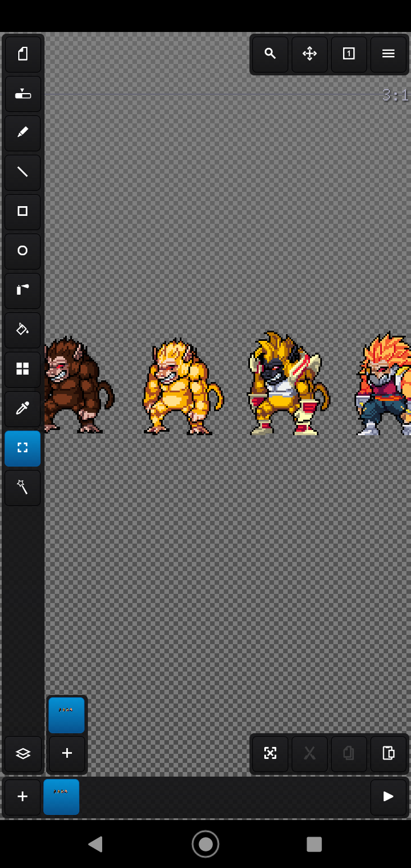Click the paste clipboard icon
411x868 pixels.
[388, 754]
